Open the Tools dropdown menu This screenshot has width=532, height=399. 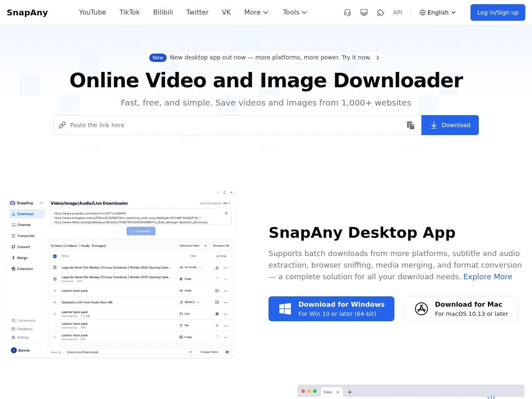click(295, 12)
